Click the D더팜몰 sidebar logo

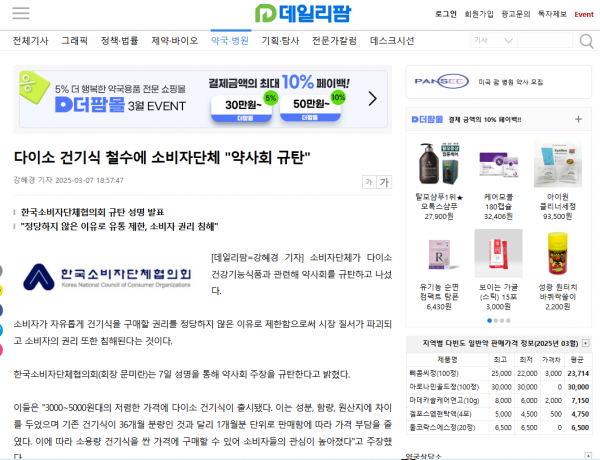point(427,119)
